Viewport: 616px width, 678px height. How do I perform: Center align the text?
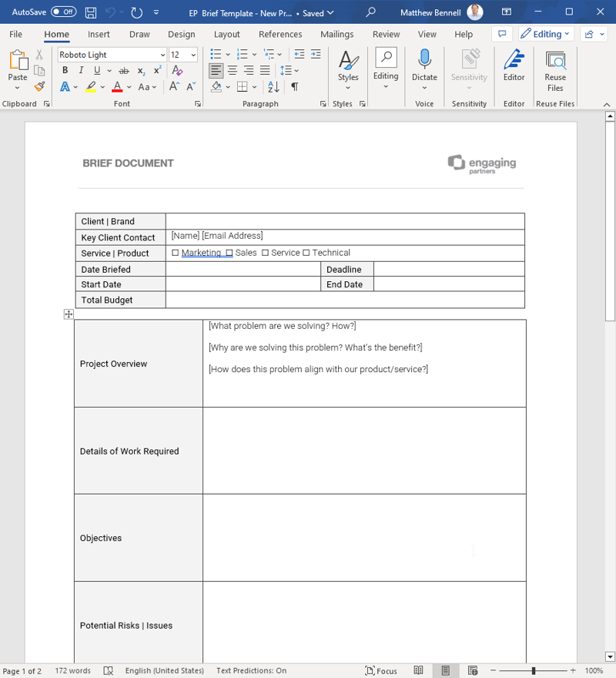tap(232, 70)
